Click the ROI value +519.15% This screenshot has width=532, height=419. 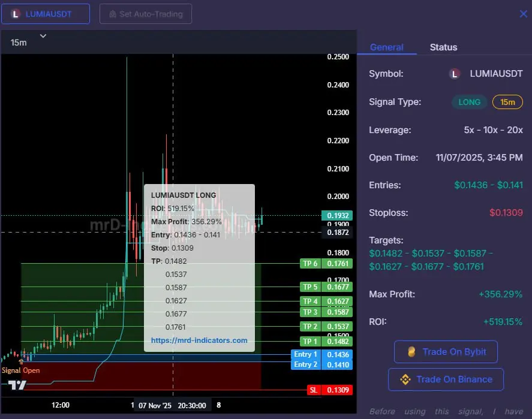point(503,322)
